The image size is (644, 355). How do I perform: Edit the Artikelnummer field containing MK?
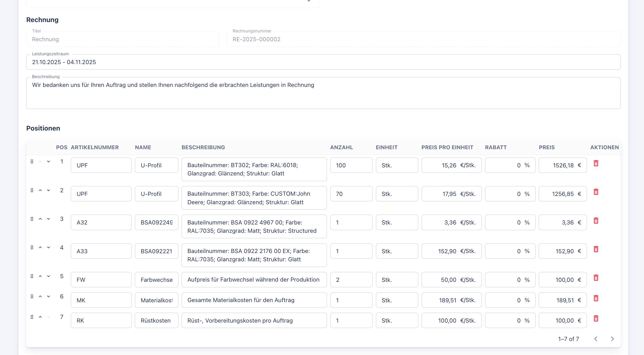101,300
